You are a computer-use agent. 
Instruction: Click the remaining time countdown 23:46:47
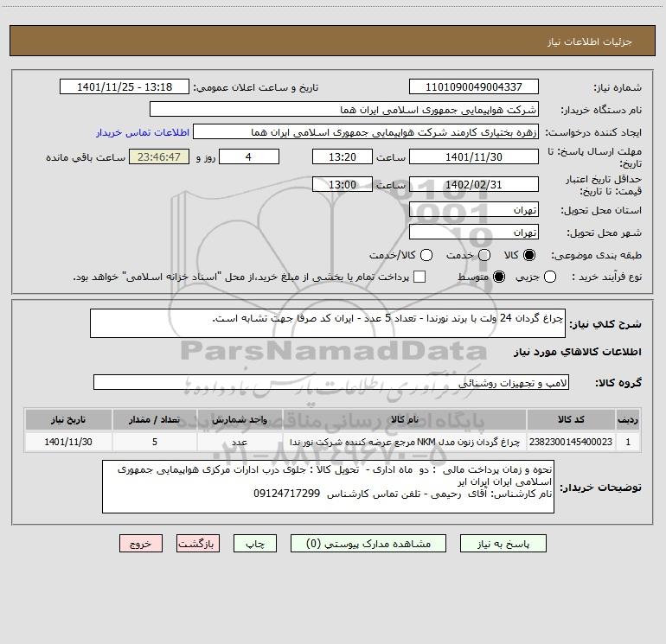pyautogui.click(x=159, y=156)
